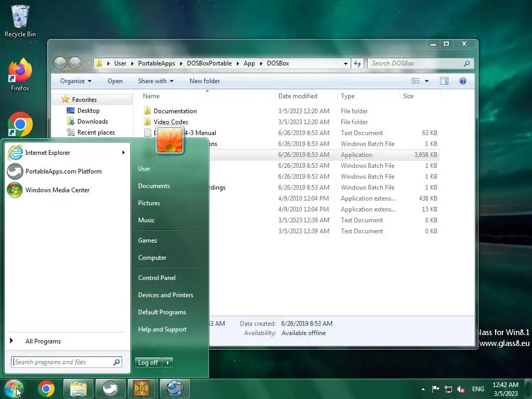
Task: Open the Video Codec folder icon
Action: 147,122
